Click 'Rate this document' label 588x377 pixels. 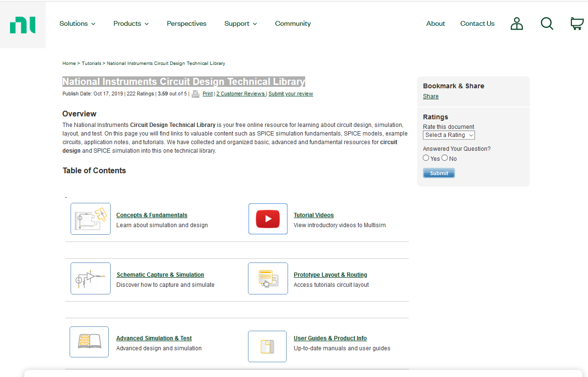tap(449, 127)
